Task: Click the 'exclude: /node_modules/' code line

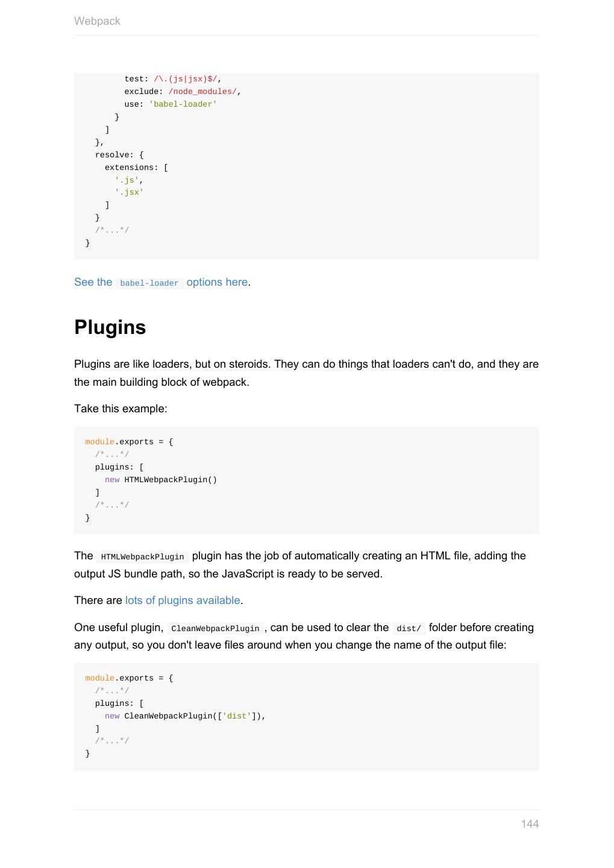Action: 183,92
